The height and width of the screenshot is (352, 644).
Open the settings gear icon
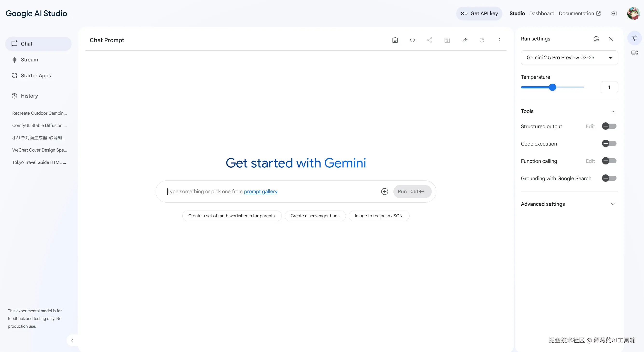point(614,13)
